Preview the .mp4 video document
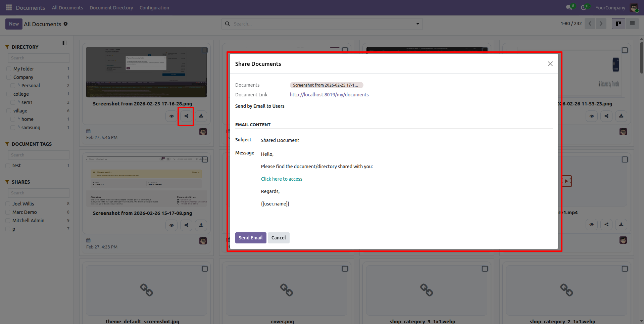The image size is (644, 324). click(x=592, y=225)
